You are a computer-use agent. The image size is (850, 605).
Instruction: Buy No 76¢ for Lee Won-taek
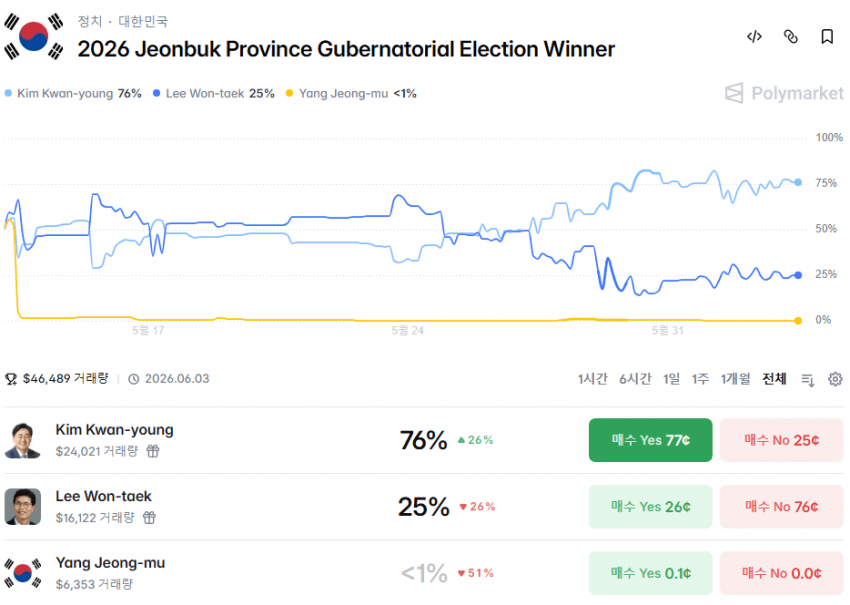click(x=781, y=507)
